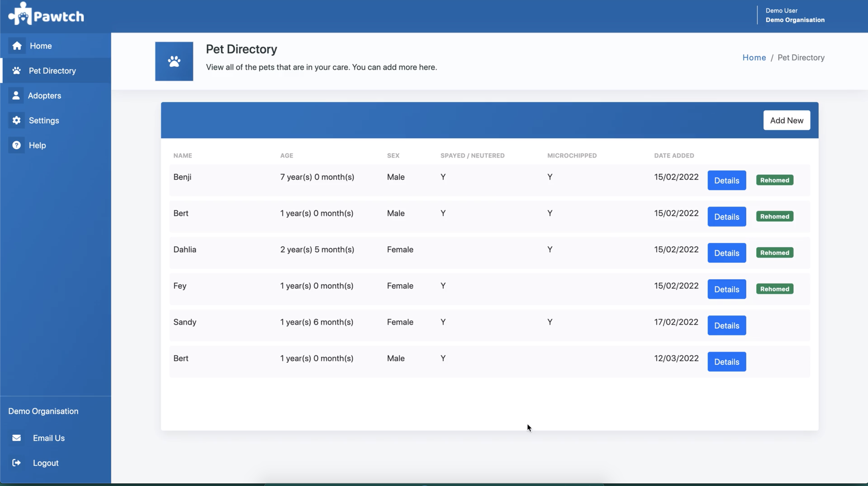Screen dimensions: 868x486
Task: Click the large paw tile beside page title
Action: [174, 61]
